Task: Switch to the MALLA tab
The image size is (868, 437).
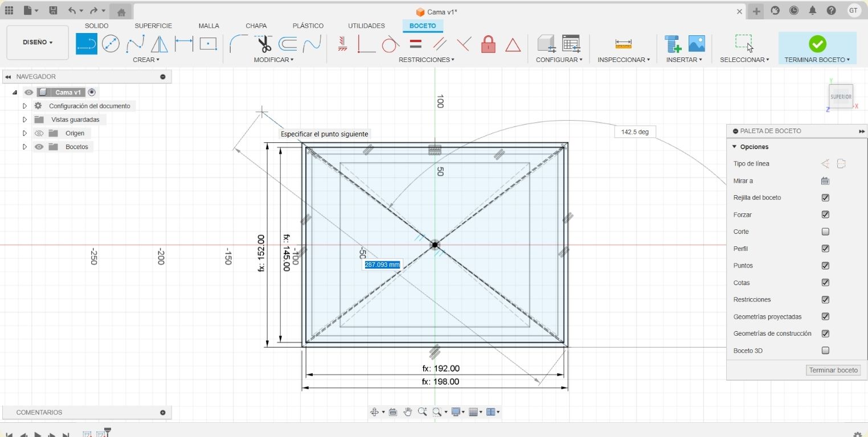Action: coord(209,26)
